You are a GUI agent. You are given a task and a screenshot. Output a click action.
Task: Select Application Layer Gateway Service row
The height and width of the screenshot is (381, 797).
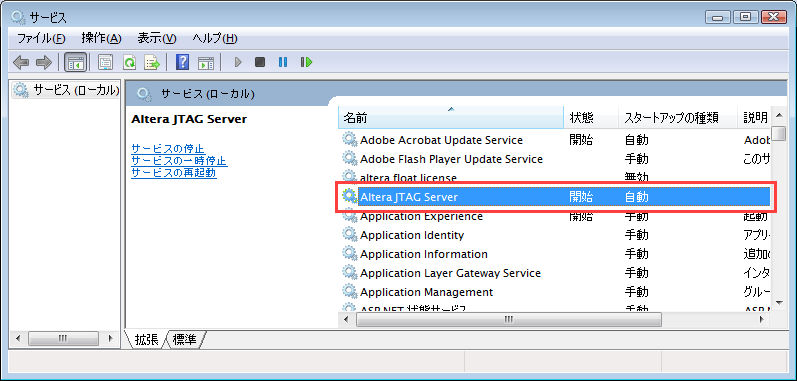[555, 273]
